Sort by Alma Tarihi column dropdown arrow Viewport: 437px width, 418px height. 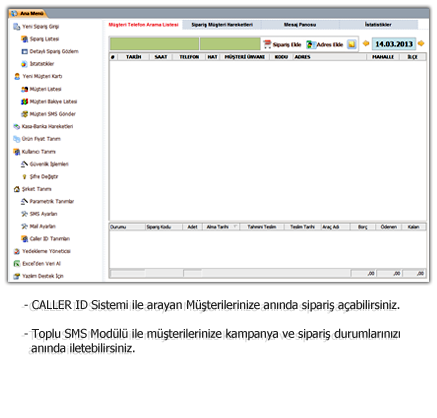[235, 227]
